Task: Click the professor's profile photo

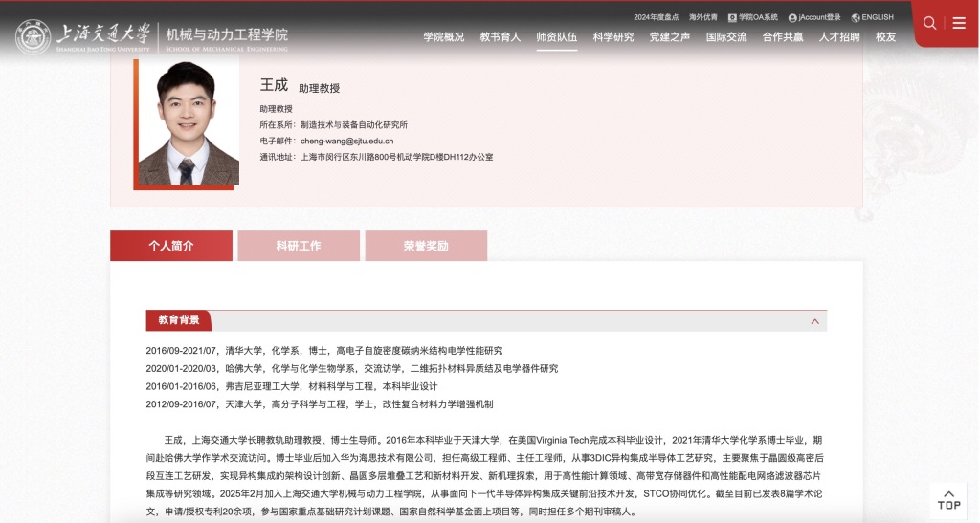Action: point(189,122)
